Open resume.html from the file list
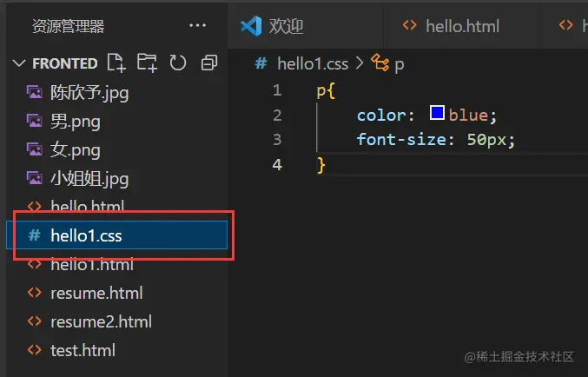 point(96,293)
